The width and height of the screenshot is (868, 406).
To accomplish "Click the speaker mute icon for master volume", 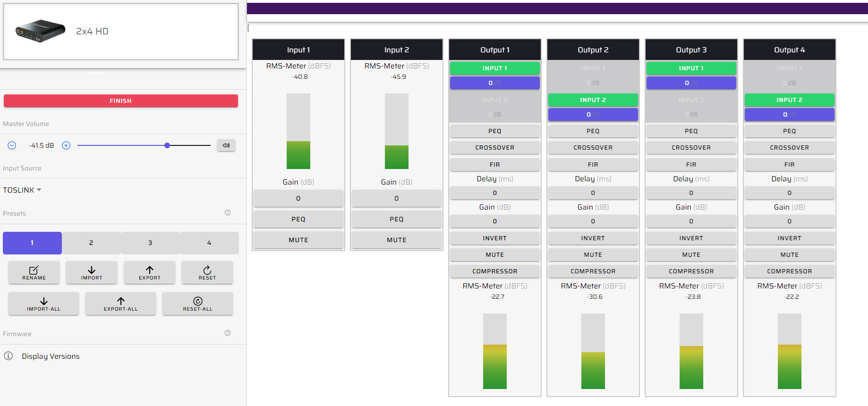I will [x=226, y=145].
